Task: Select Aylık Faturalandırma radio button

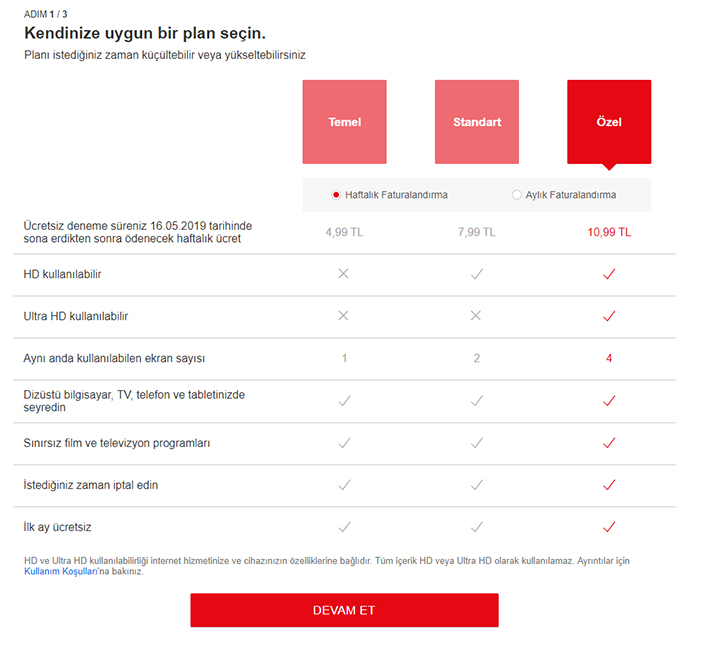Action: click(x=517, y=195)
